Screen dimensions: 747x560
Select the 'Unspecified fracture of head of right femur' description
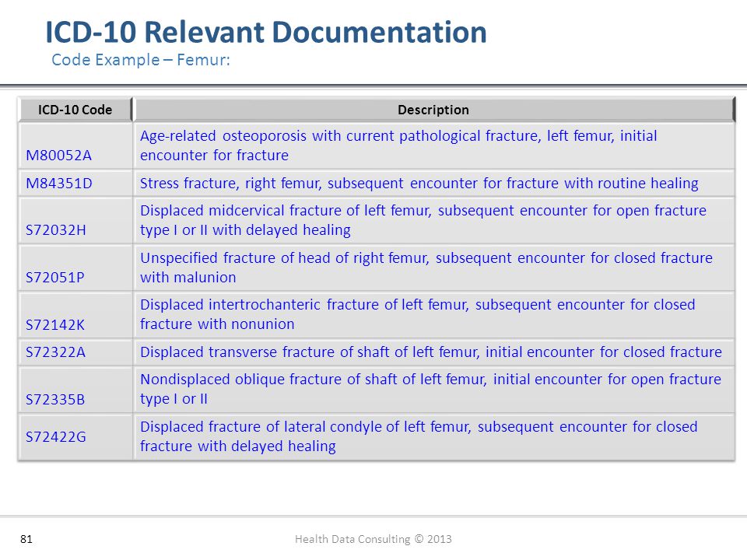(434, 268)
